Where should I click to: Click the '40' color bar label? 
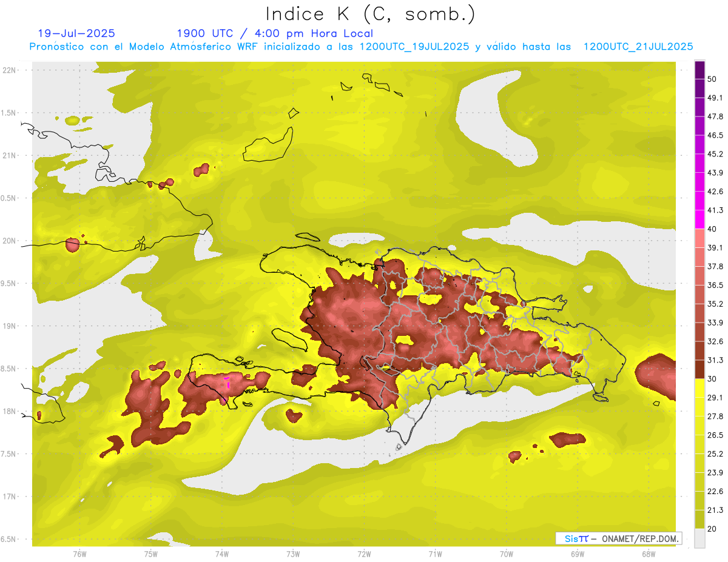[713, 229]
